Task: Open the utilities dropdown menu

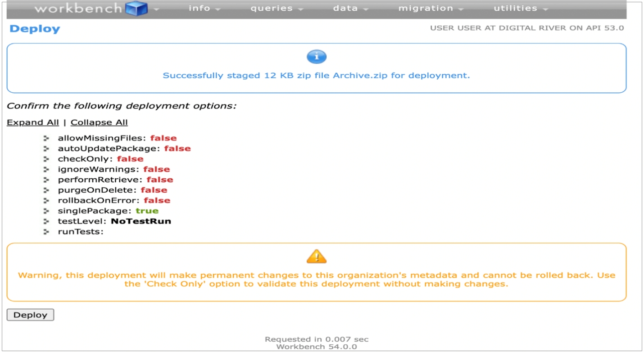Action: click(x=520, y=8)
